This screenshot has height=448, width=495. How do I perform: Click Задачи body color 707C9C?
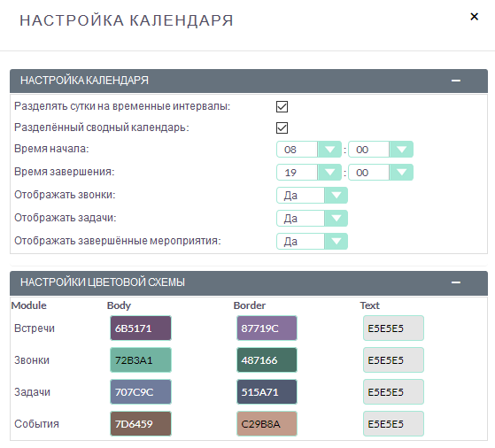pyautogui.click(x=141, y=392)
